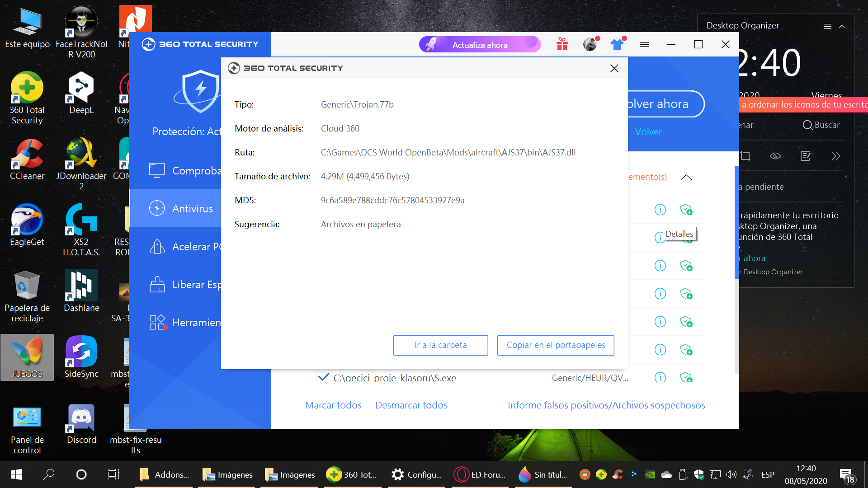Open details info icon of sixth threat row
The width and height of the screenshot is (868, 488).
[x=660, y=350]
